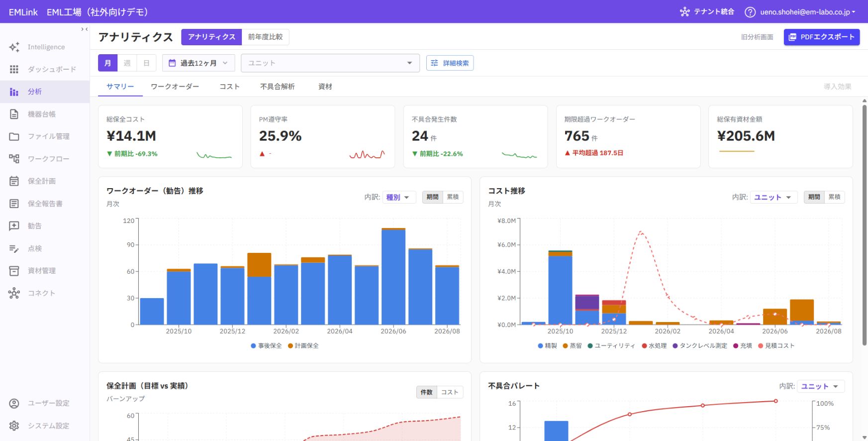Open コネクト hub icon
This screenshot has width=868, height=441.
tap(14, 293)
